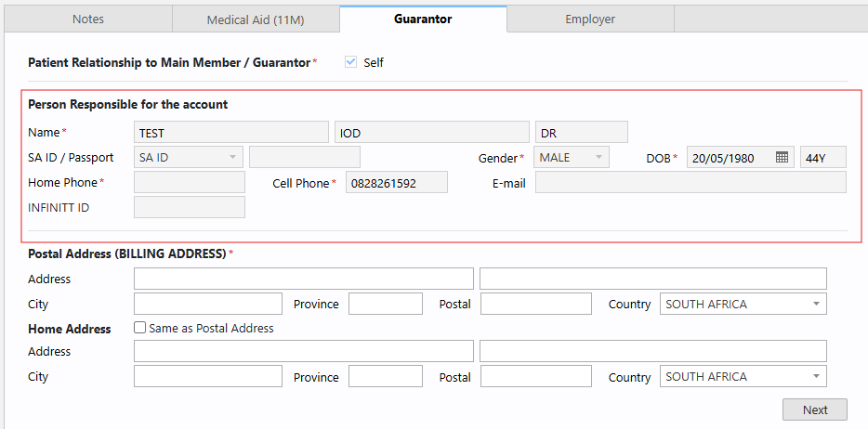
Task: Click second Postal Address line field
Action: [653, 279]
